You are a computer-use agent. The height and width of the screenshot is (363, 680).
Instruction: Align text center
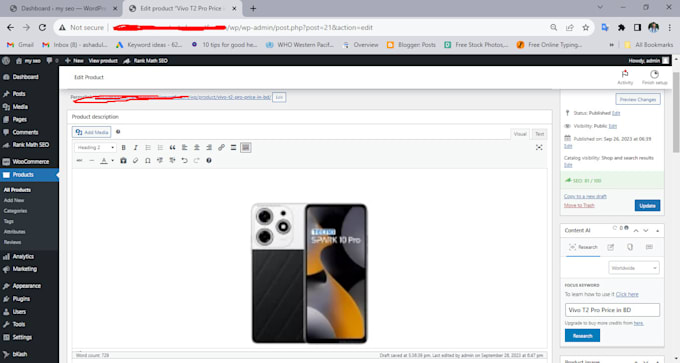click(x=197, y=147)
